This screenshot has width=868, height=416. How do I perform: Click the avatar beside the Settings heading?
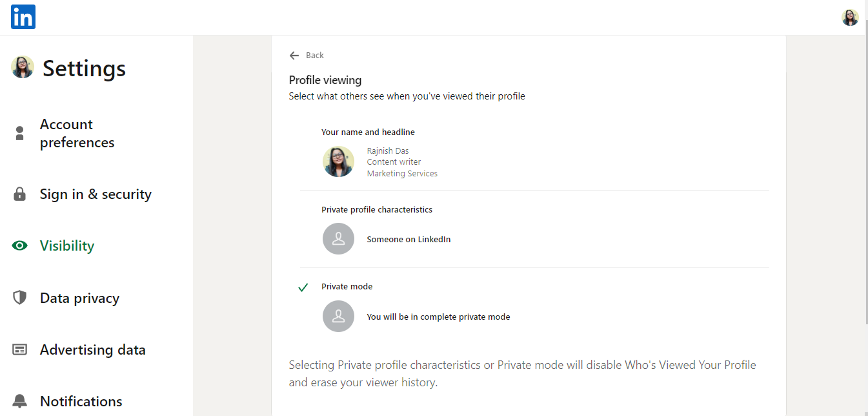point(22,67)
